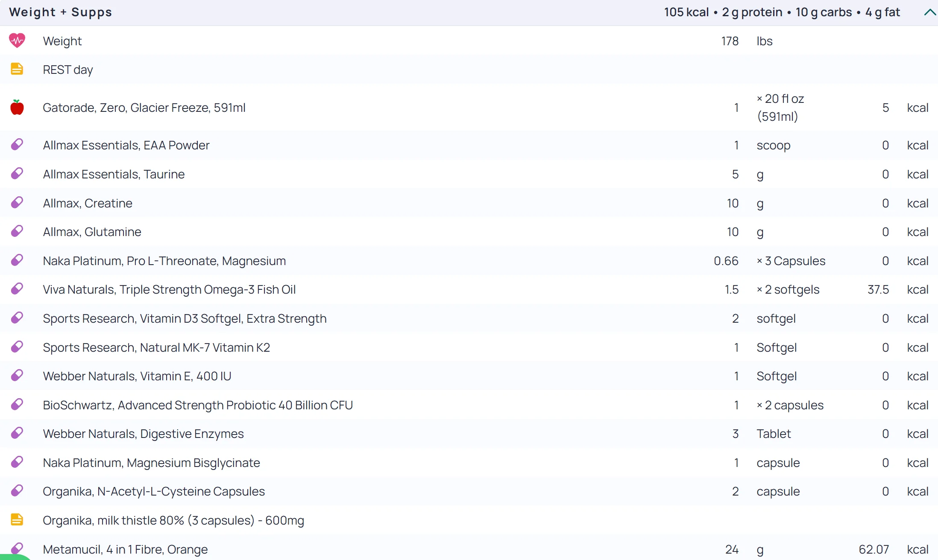This screenshot has width=938, height=560.
Task: Select Naka Platinum Pro L-Threonate Magnesium entry
Action: tap(164, 261)
